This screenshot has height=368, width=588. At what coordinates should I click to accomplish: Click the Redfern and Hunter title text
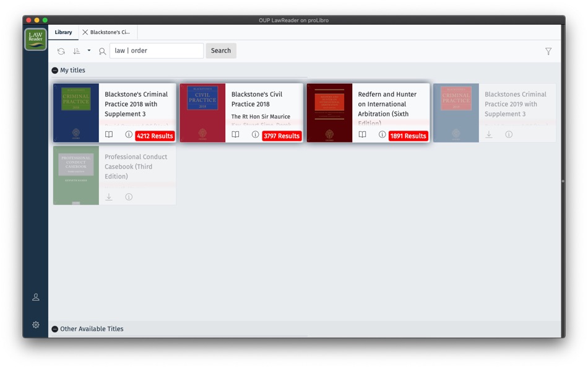point(387,108)
